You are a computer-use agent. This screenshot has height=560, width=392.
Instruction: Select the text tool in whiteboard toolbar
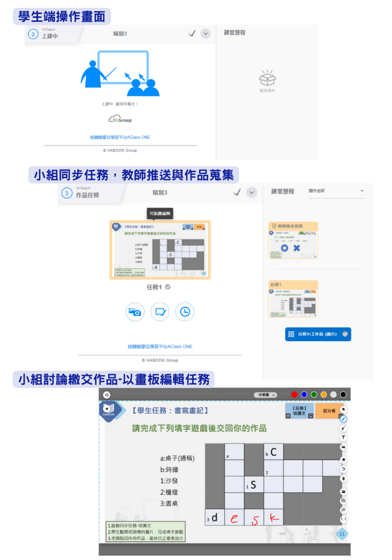(343, 437)
